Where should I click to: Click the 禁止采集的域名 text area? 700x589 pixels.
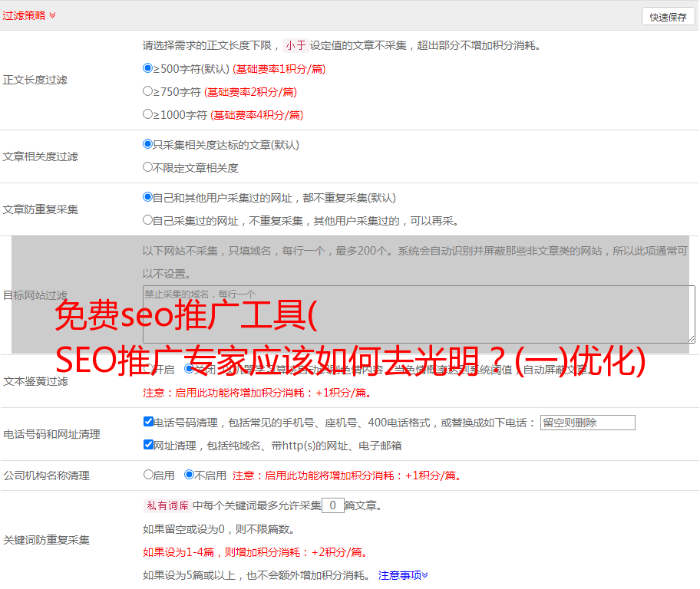point(418,314)
